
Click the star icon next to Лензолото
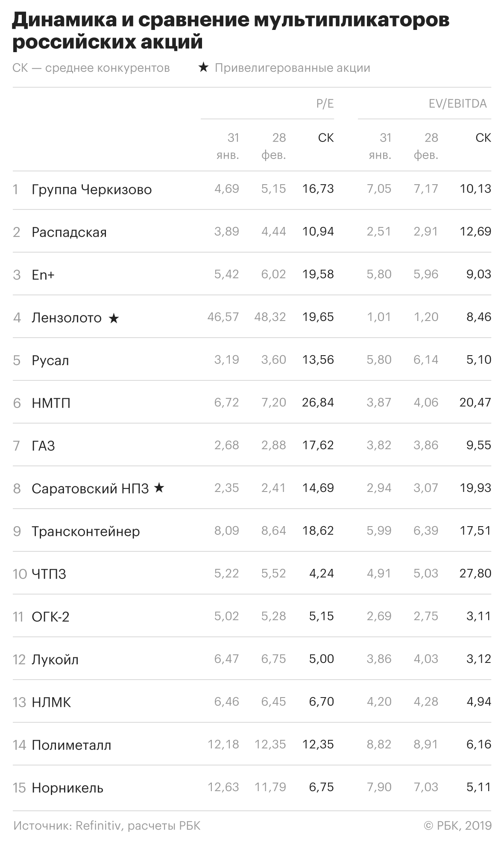click(x=114, y=318)
